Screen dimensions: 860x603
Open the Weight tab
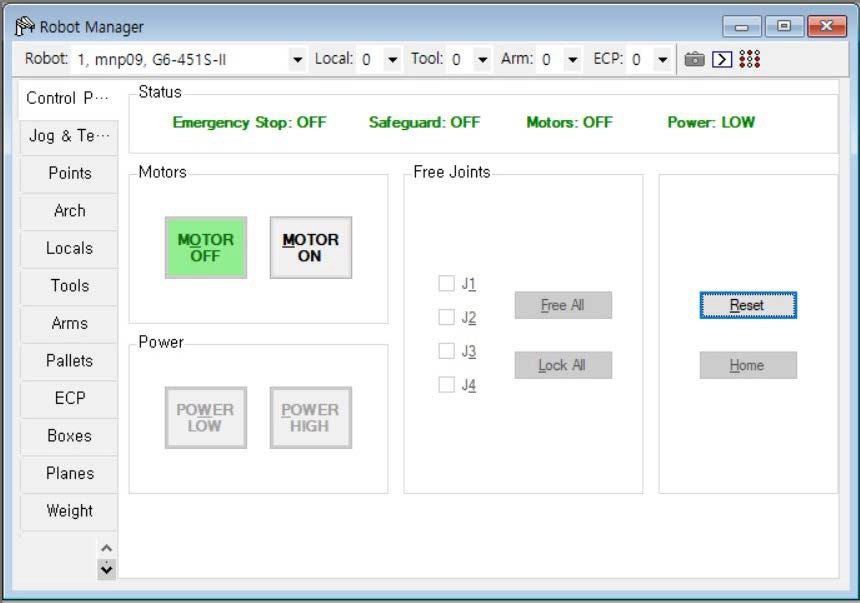click(x=69, y=511)
